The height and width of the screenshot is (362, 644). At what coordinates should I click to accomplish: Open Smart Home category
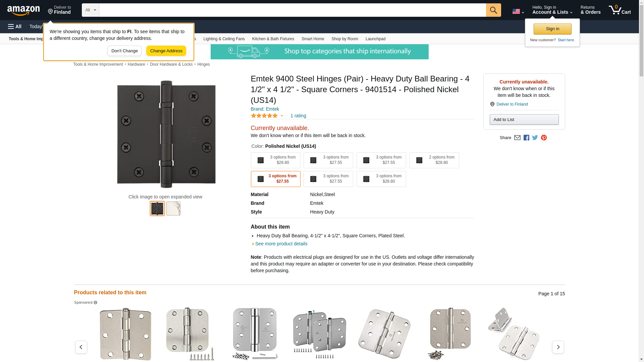[313, 39]
